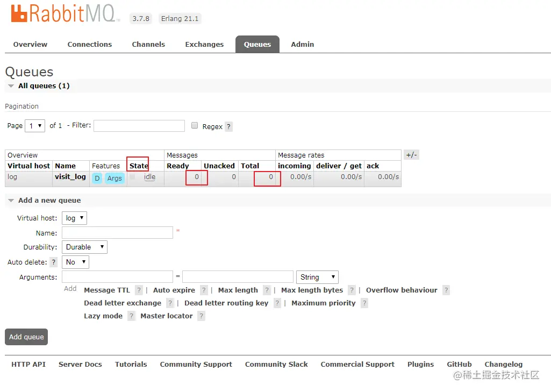The image size is (551, 392).
Task: Insert Dead letter routing key argument
Action: coord(226,303)
